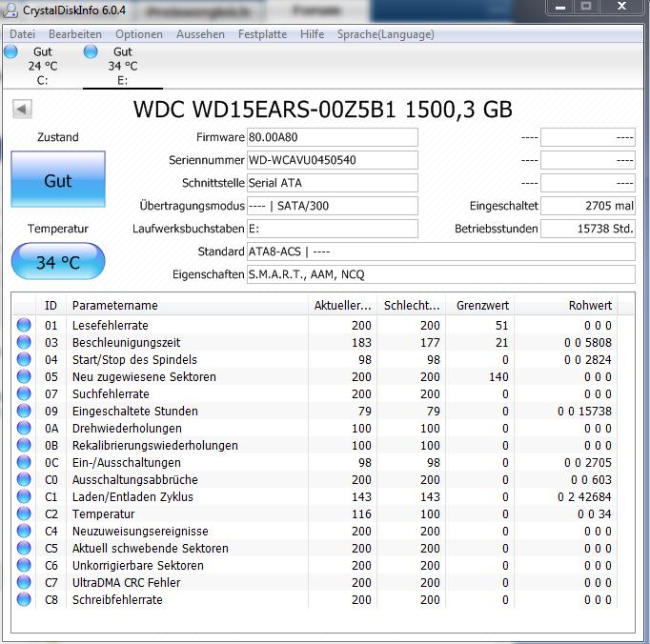Viewport: 650px width, 644px height.
Task: Click the ID column header
Action: (51, 306)
